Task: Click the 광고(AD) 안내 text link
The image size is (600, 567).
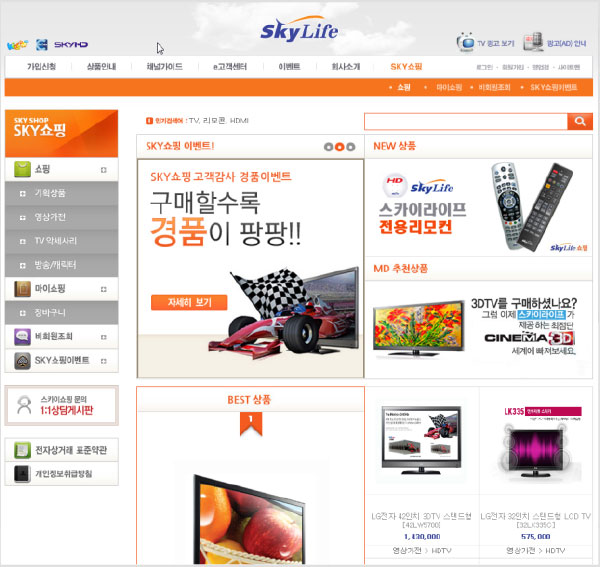Action: click(x=567, y=43)
